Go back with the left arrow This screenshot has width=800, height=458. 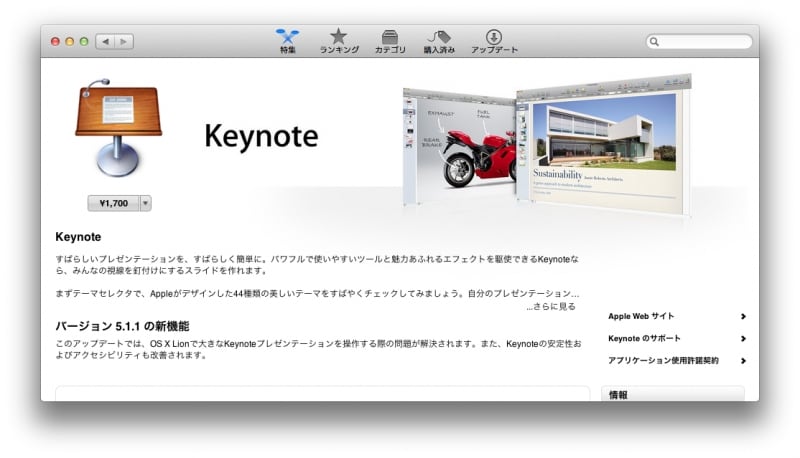pos(105,41)
